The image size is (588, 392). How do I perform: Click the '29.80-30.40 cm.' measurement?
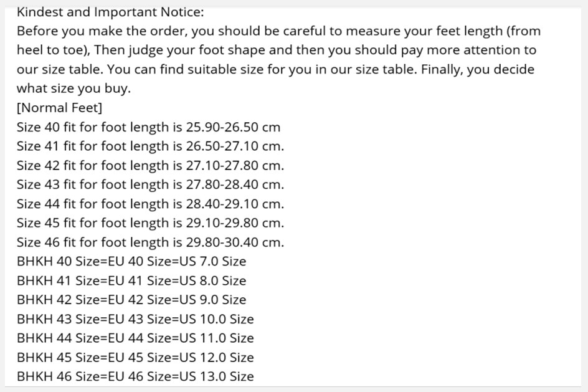pyautogui.click(x=235, y=242)
